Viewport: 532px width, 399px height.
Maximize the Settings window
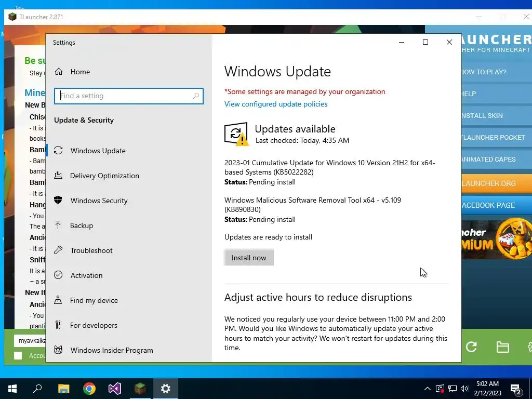click(x=425, y=42)
